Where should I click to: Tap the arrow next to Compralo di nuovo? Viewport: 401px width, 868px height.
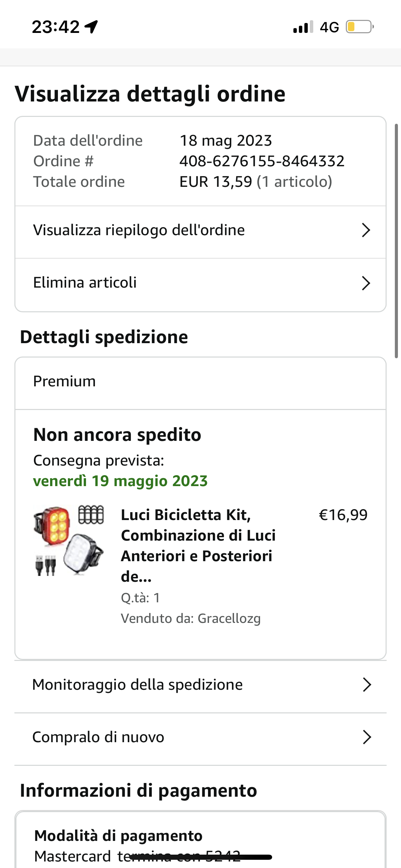pyautogui.click(x=367, y=737)
